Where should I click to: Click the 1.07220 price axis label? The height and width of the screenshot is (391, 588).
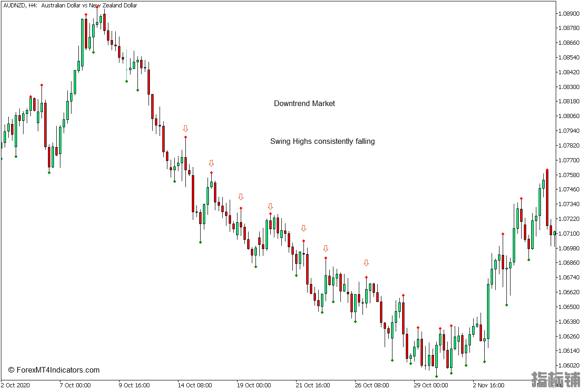(569, 219)
